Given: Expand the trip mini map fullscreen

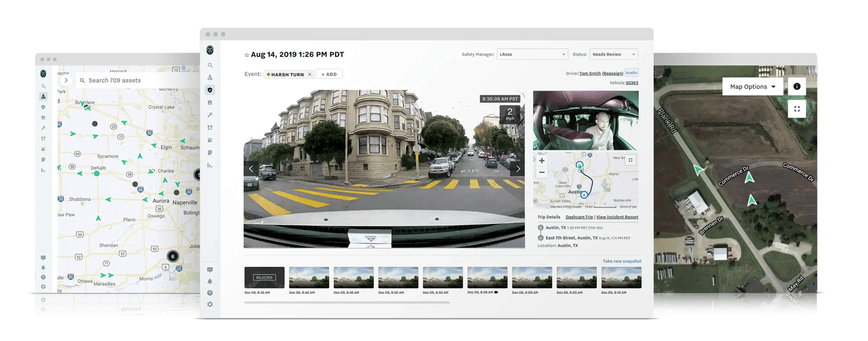Looking at the screenshot, I should [631, 160].
